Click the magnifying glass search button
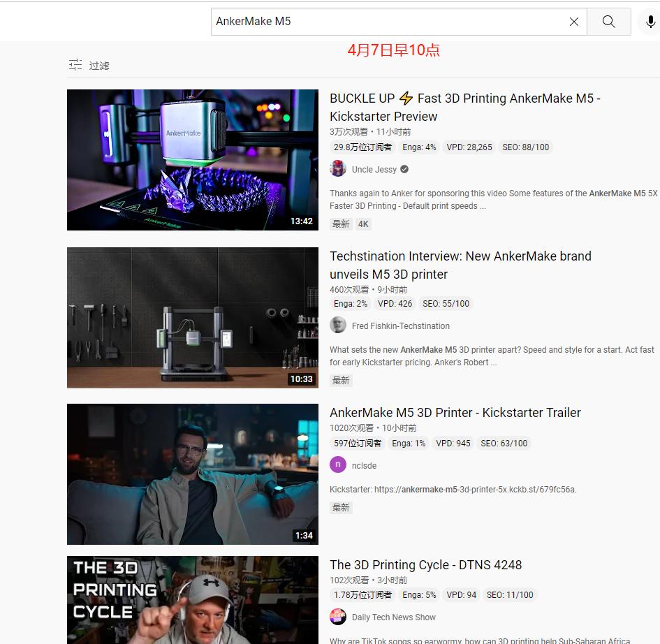The width and height of the screenshot is (660, 644). (608, 22)
